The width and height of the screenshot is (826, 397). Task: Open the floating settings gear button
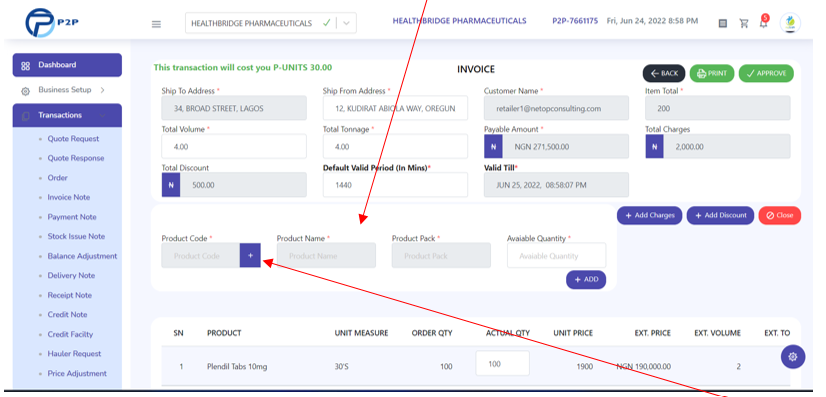[793, 356]
